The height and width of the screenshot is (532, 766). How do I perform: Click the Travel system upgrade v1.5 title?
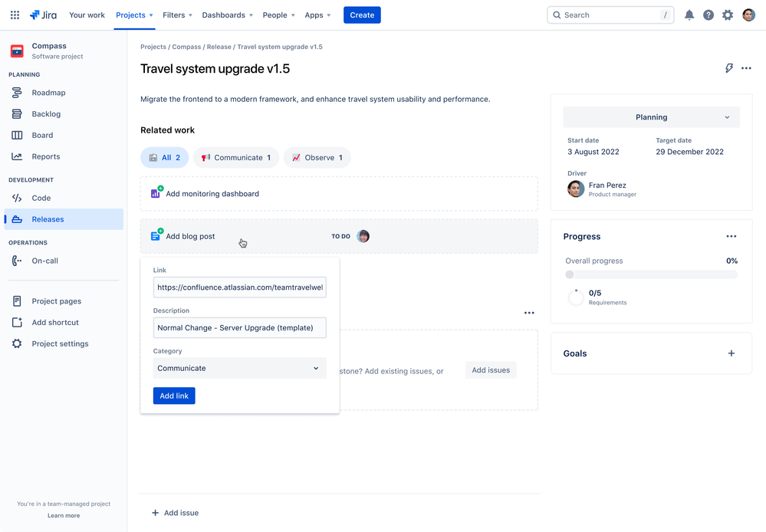click(x=215, y=69)
